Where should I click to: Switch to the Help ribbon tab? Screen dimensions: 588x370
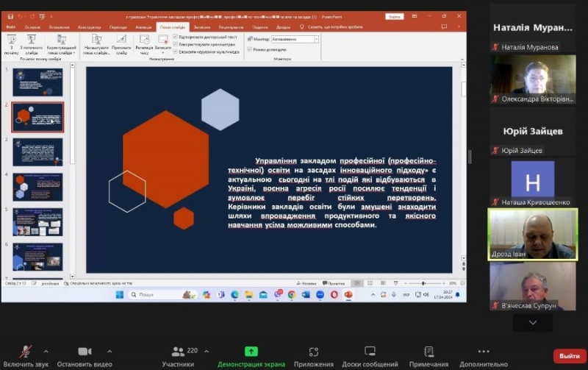coord(283,27)
